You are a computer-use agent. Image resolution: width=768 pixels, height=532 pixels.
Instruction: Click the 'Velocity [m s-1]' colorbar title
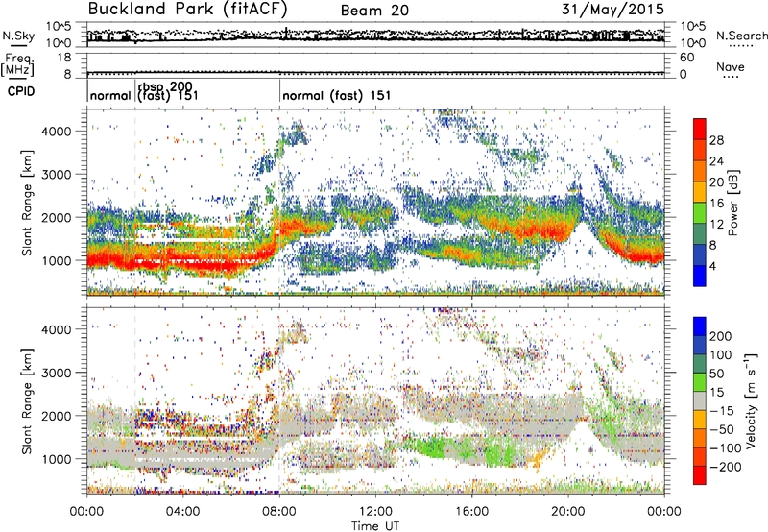click(751, 400)
